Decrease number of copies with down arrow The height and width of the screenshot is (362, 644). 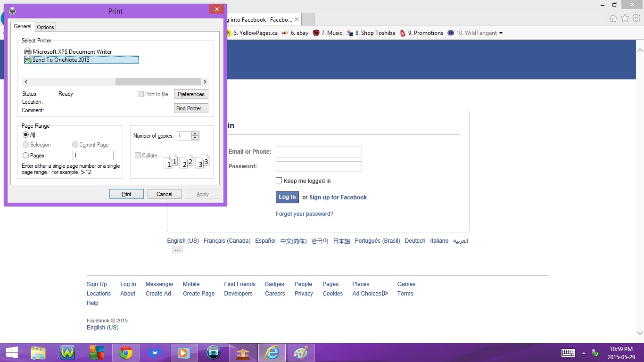[195, 138]
